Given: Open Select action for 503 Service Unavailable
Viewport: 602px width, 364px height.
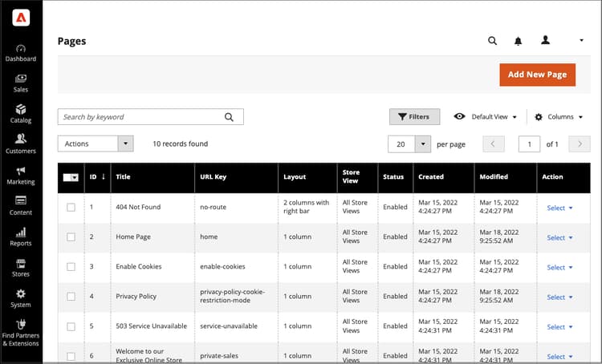Looking at the screenshot, I should [559, 326].
